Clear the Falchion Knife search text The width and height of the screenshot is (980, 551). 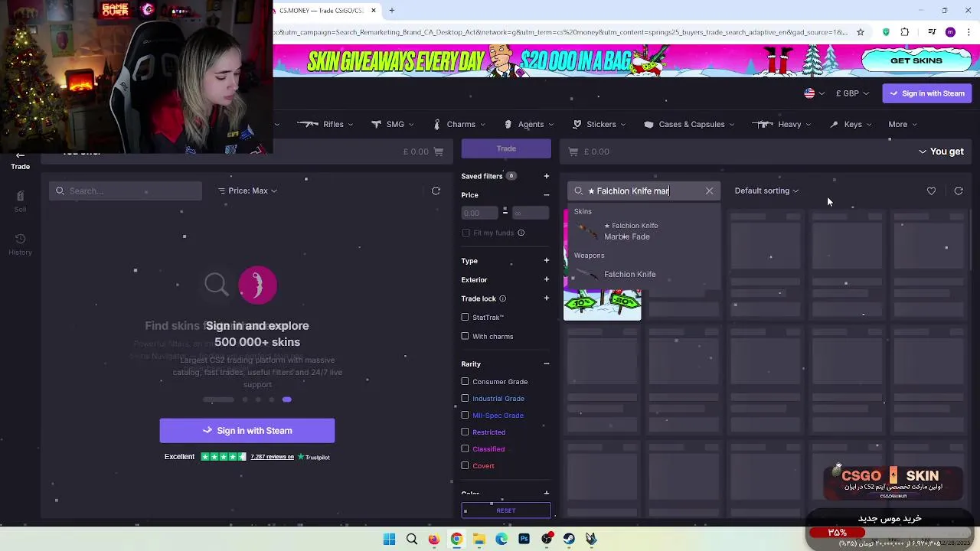click(709, 191)
